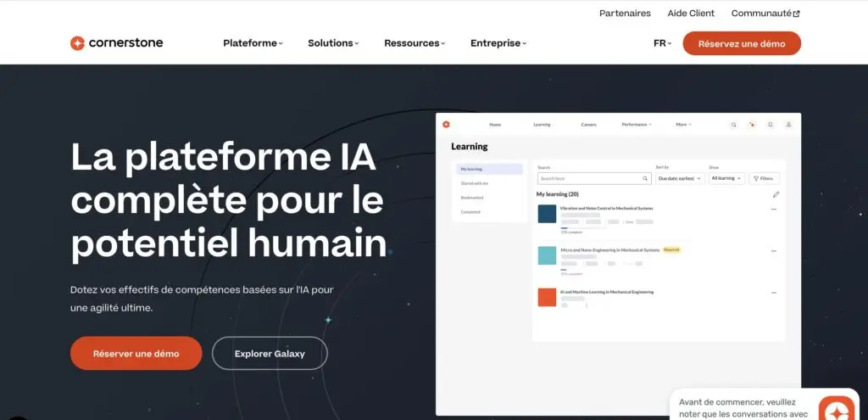
Task: Click the pencil edit icon beside My learning
Action: 776,194
